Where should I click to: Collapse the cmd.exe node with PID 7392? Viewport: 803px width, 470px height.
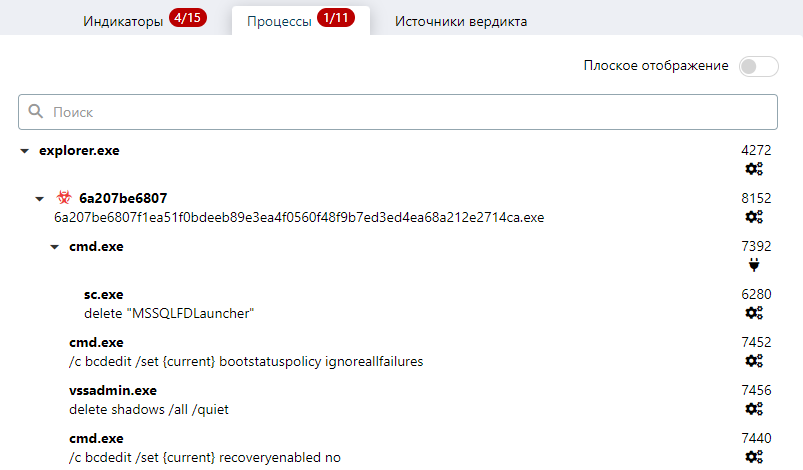(55, 247)
